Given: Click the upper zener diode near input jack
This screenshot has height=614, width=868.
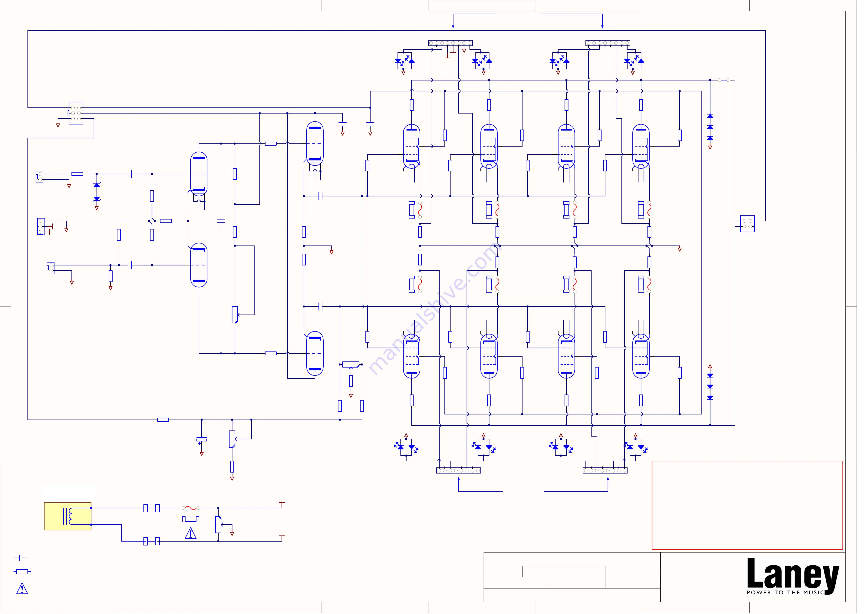Looking at the screenshot, I should (x=97, y=185).
